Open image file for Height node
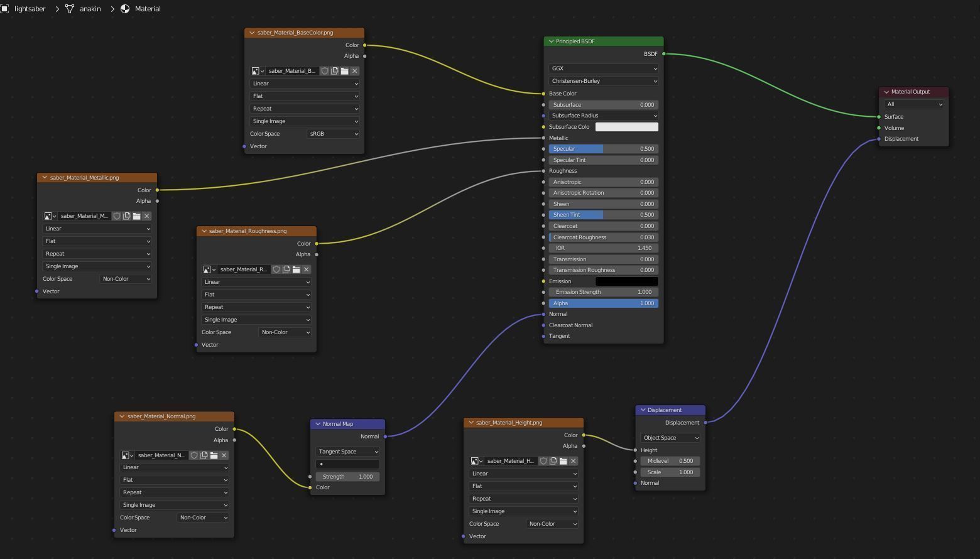This screenshot has width=980, height=559. pyautogui.click(x=563, y=461)
